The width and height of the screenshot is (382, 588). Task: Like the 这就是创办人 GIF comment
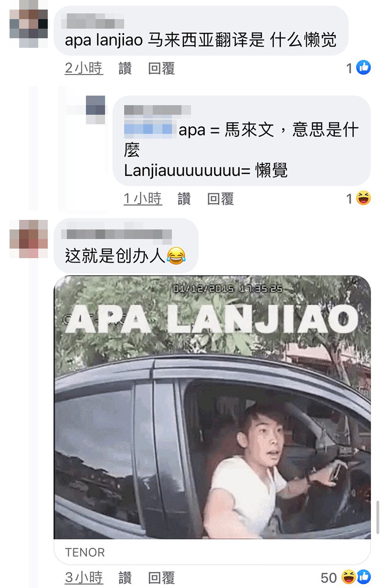pyautogui.click(x=125, y=577)
